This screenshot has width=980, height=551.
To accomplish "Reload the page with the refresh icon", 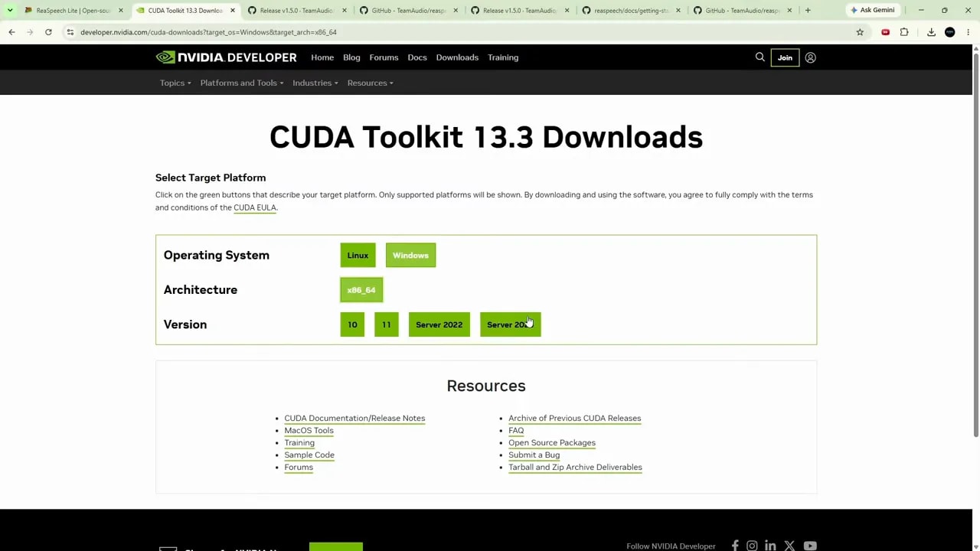I will click(48, 32).
